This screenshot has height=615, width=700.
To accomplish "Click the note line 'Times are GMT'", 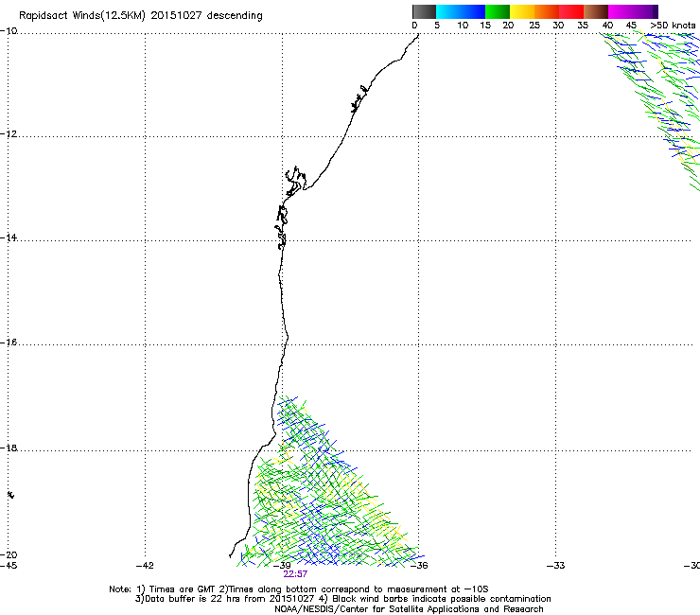I will tap(183, 589).
